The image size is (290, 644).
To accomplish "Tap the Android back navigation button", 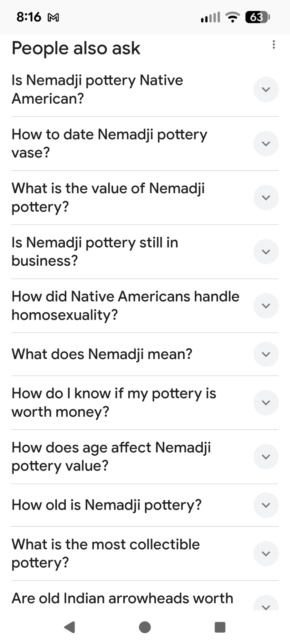I will [x=70, y=627].
